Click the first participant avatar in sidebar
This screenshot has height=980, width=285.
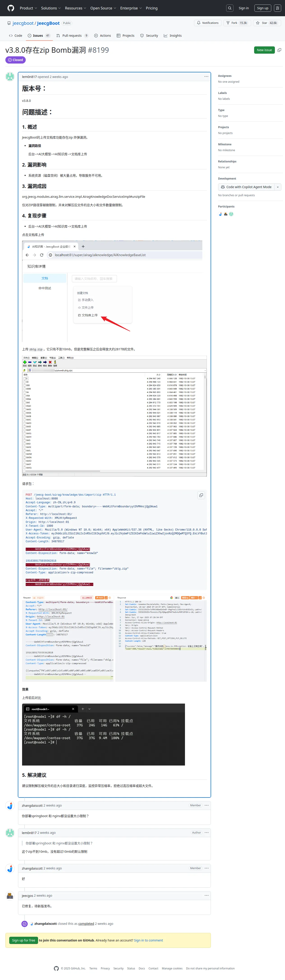(220, 214)
